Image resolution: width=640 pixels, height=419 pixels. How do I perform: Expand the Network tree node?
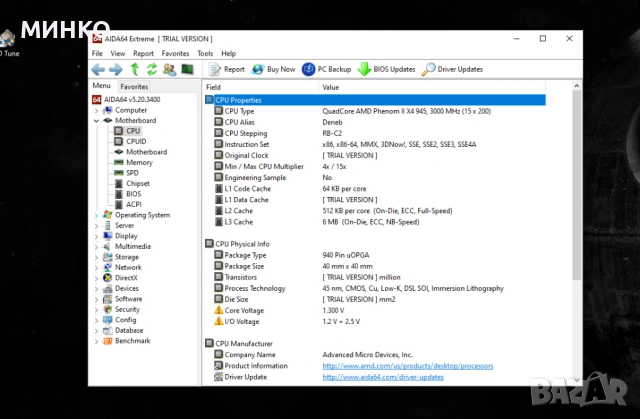point(96,268)
